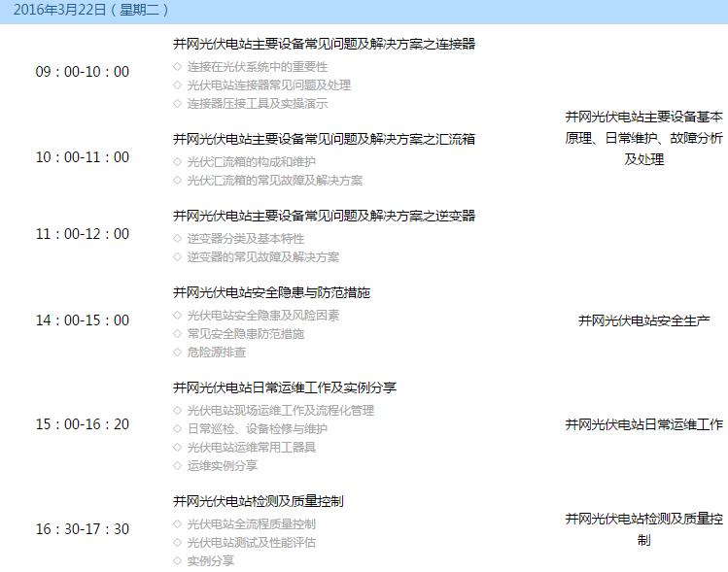728x572 pixels.
Task: Select the 14：00-15：00 time slot
Action: (x=83, y=320)
